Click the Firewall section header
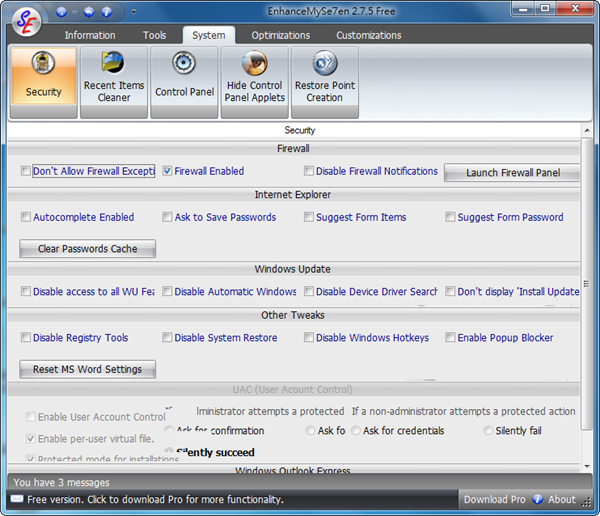 tap(293, 149)
